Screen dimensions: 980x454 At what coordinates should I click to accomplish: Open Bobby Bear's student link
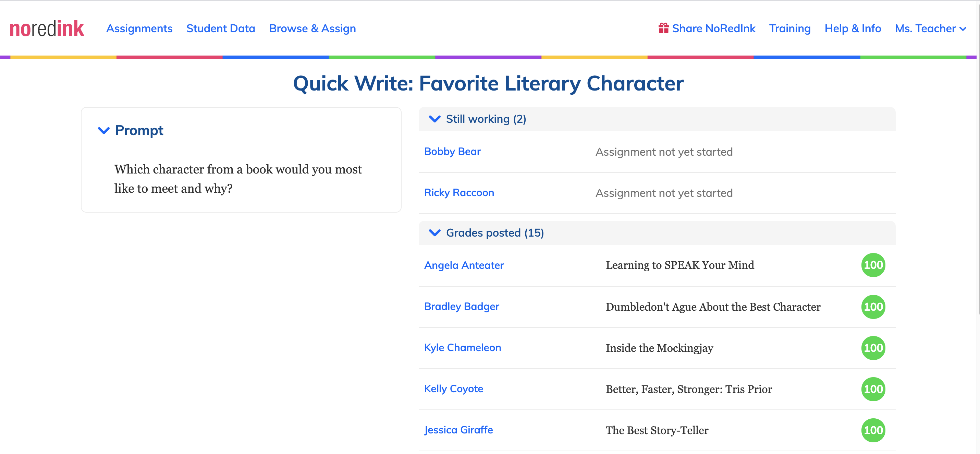click(x=452, y=152)
